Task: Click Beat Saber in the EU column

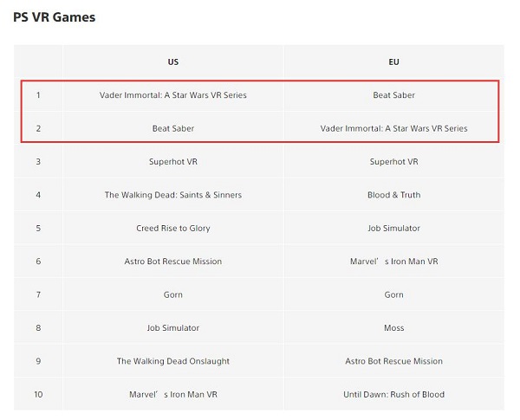Action: point(393,94)
